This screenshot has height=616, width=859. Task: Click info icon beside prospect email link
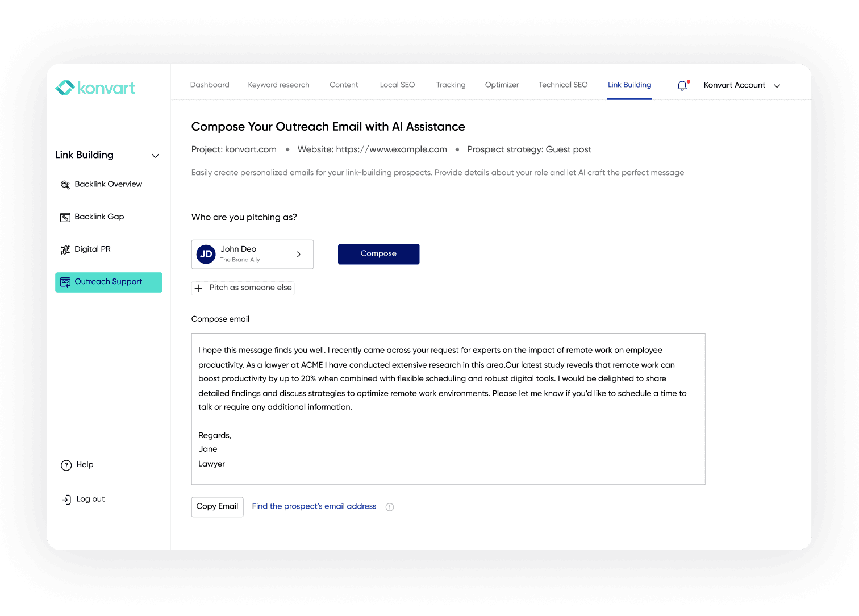click(x=390, y=507)
